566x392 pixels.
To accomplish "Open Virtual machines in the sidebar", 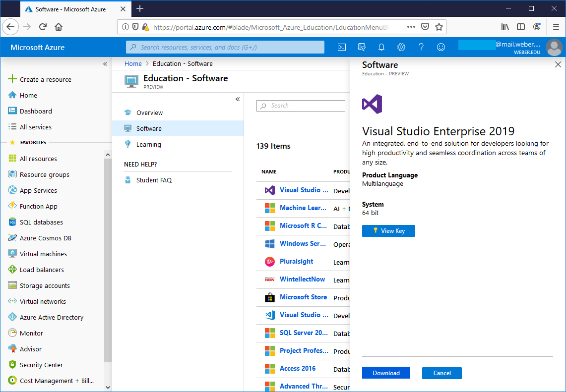I will coord(43,254).
